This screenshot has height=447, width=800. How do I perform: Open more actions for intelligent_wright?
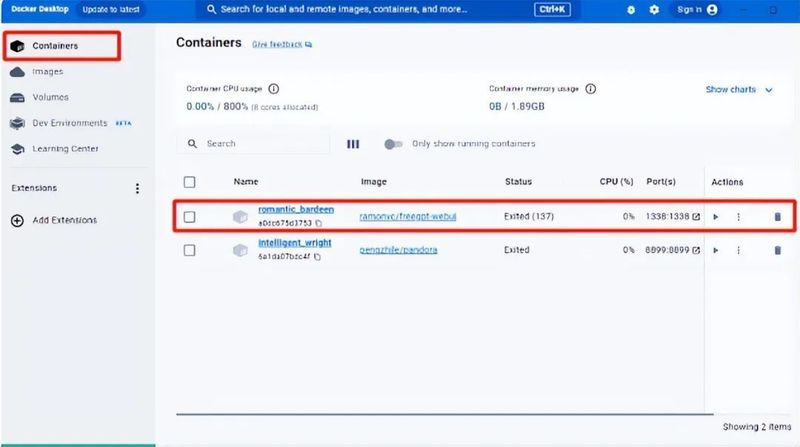click(738, 250)
